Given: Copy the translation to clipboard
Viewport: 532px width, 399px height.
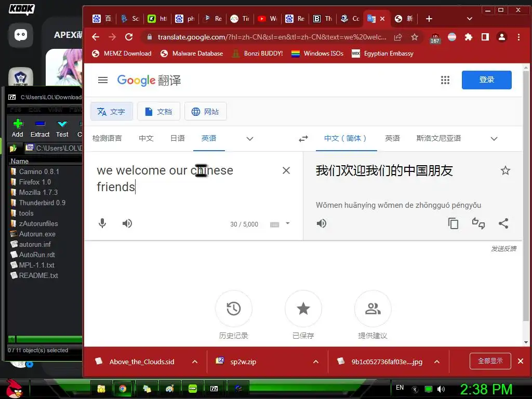Looking at the screenshot, I should [453, 223].
